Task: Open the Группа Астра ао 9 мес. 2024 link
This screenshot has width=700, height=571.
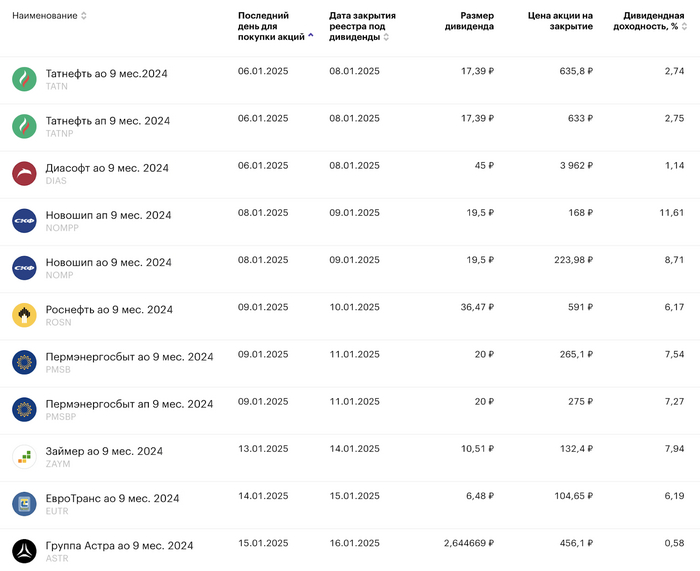Action: [119, 546]
